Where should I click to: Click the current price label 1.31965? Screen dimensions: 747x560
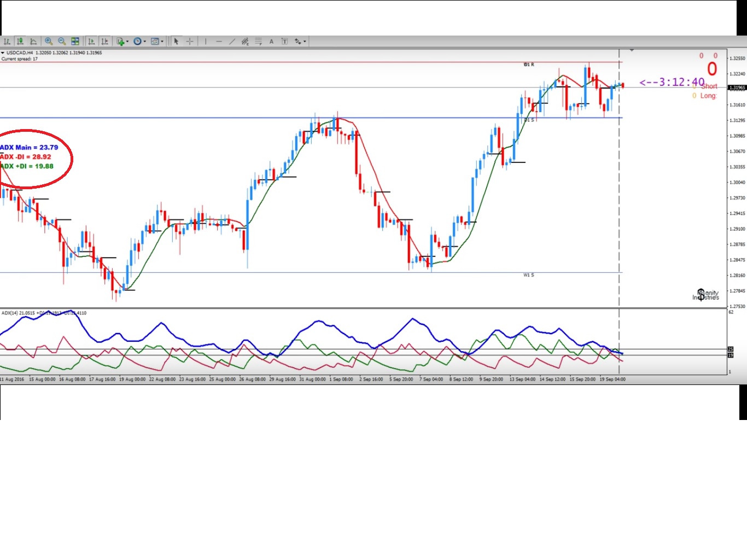(x=737, y=87)
